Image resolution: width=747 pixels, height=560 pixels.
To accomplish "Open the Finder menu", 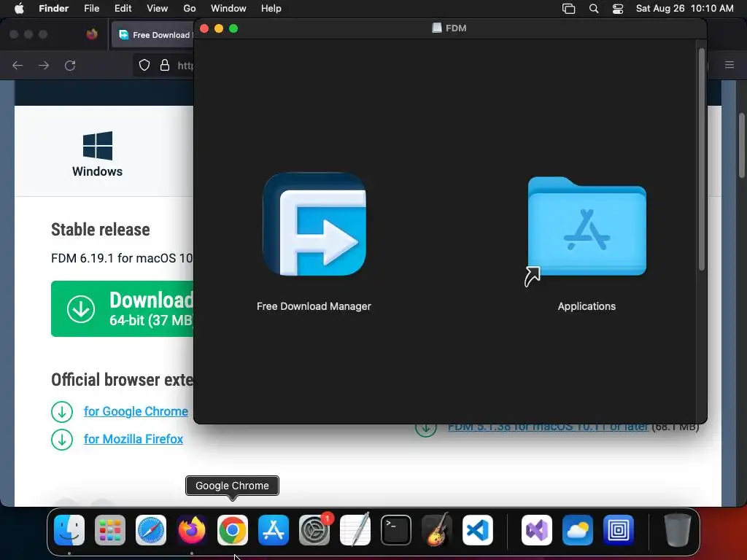I will pos(54,9).
